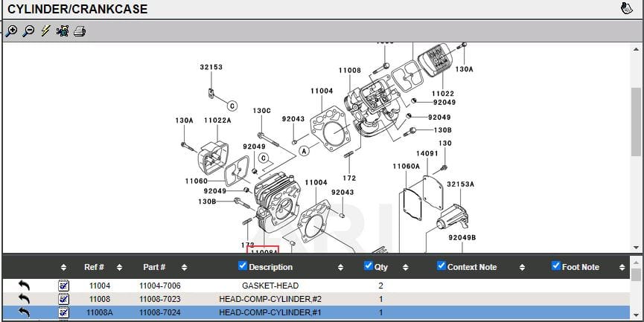
Task: Click the zoom in magnifier icon
Action: click(11, 31)
